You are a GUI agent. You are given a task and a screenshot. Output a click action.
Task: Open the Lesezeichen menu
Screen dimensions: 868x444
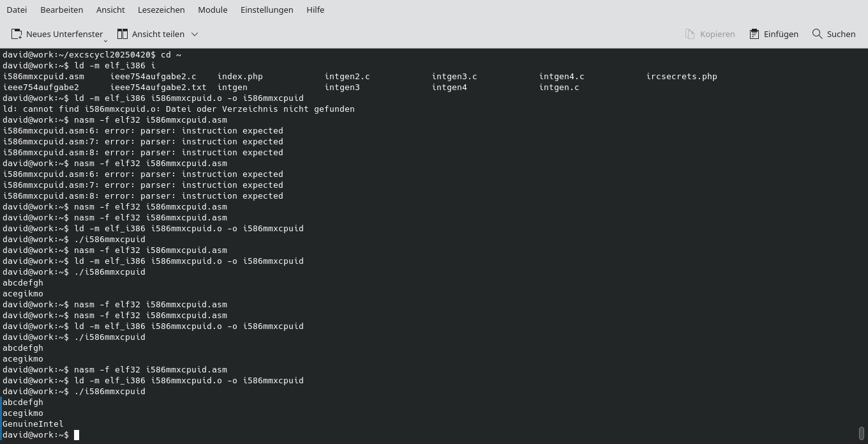click(160, 10)
